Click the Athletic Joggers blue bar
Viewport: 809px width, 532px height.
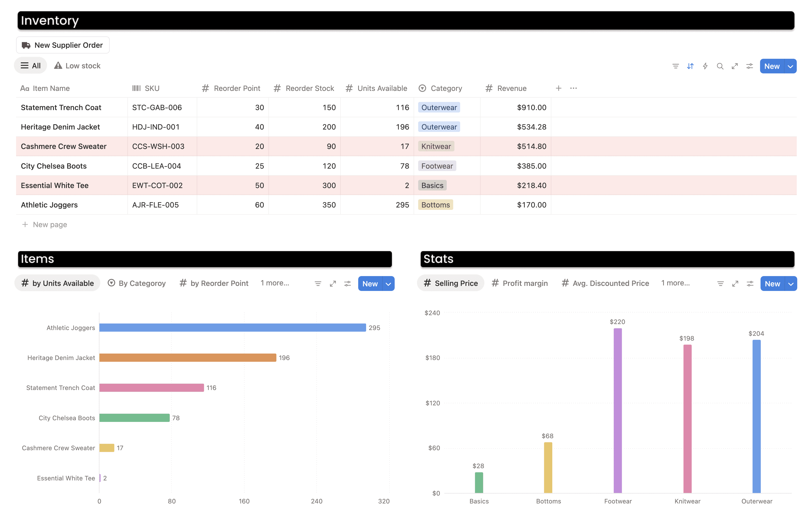tap(232, 328)
